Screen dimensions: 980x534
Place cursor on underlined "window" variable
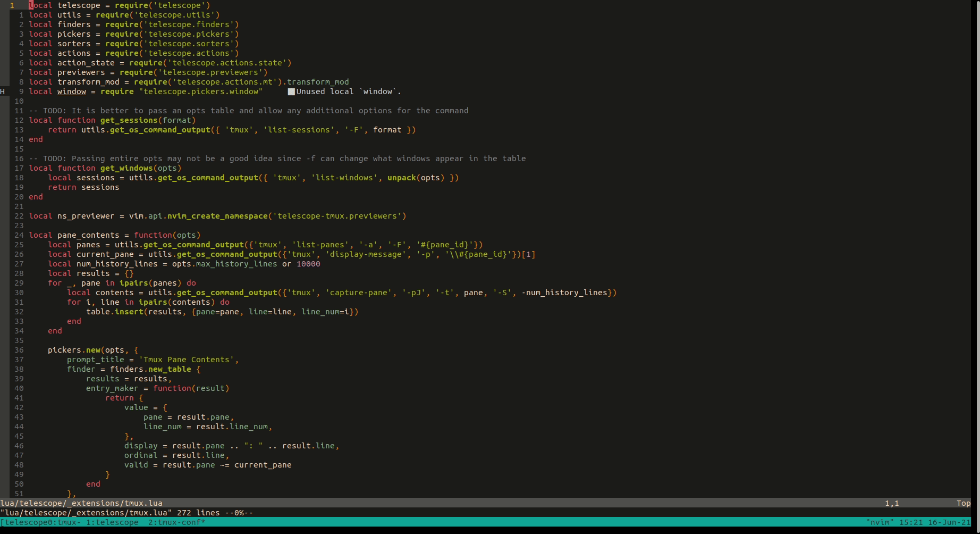(x=72, y=91)
